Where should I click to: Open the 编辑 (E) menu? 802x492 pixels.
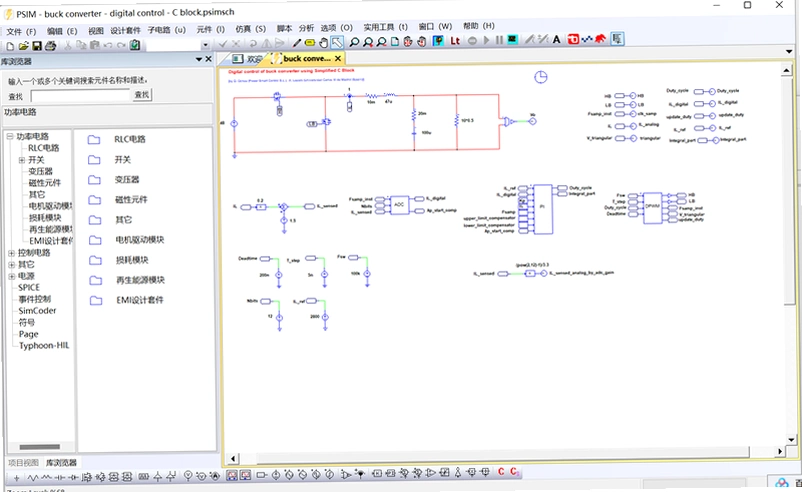click(x=62, y=31)
